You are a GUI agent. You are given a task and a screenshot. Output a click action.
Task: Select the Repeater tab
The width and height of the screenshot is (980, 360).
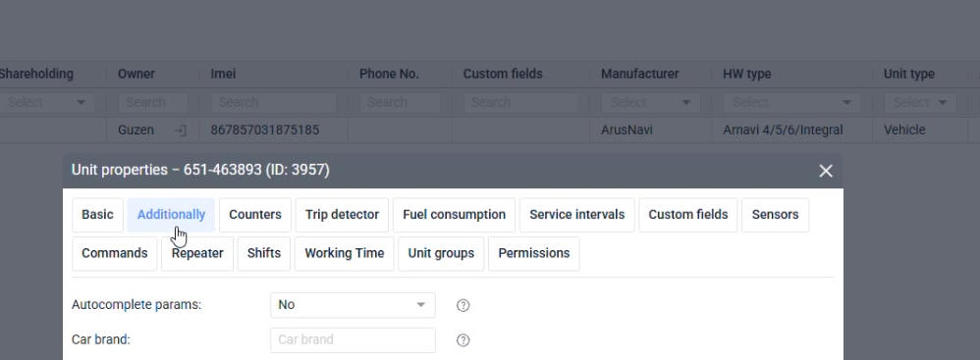197,253
